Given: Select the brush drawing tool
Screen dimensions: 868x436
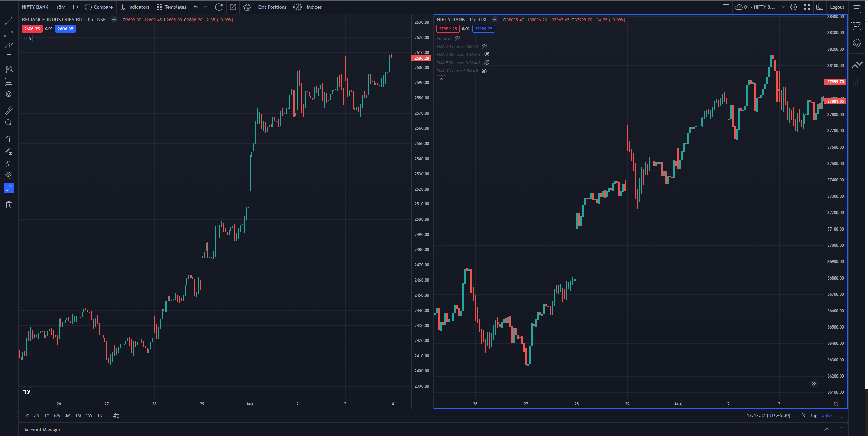Looking at the screenshot, I should [x=9, y=45].
